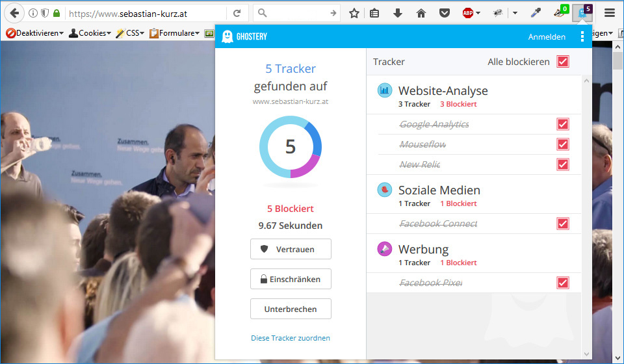The height and width of the screenshot is (364, 624).
Task: Reload the page with refresh icon
Action: (237, 13)
